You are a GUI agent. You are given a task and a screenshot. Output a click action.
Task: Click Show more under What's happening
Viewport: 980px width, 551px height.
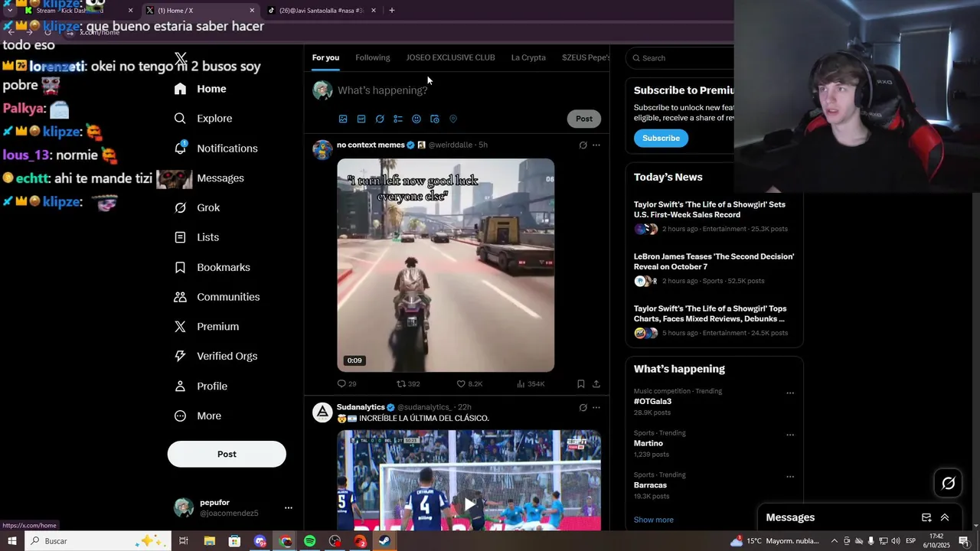pos(654,520)
